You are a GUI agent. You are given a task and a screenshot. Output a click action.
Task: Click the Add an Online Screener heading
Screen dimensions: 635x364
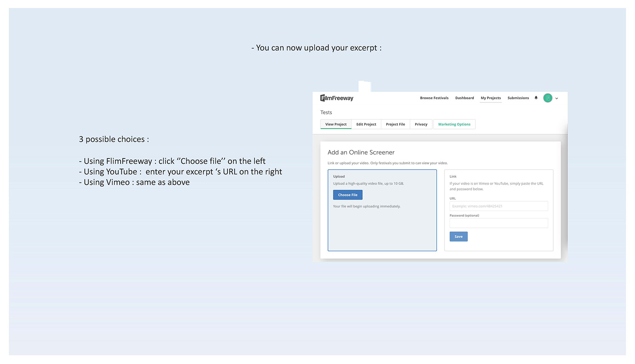tap(361, 152)
